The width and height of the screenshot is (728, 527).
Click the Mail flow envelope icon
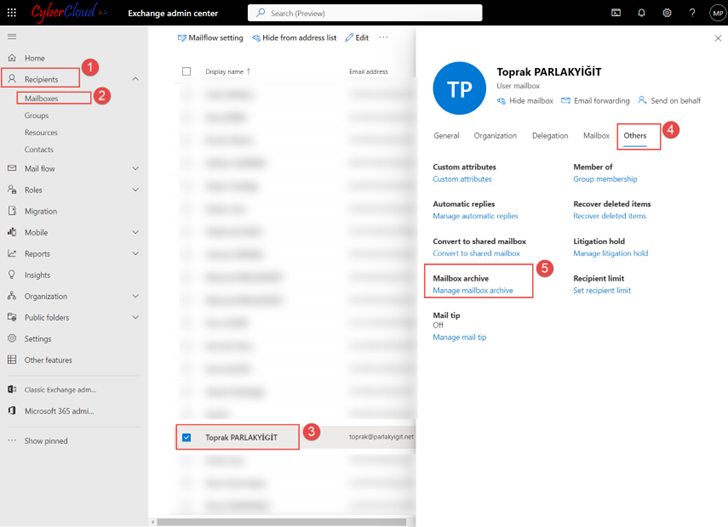(x=12, y=168)
